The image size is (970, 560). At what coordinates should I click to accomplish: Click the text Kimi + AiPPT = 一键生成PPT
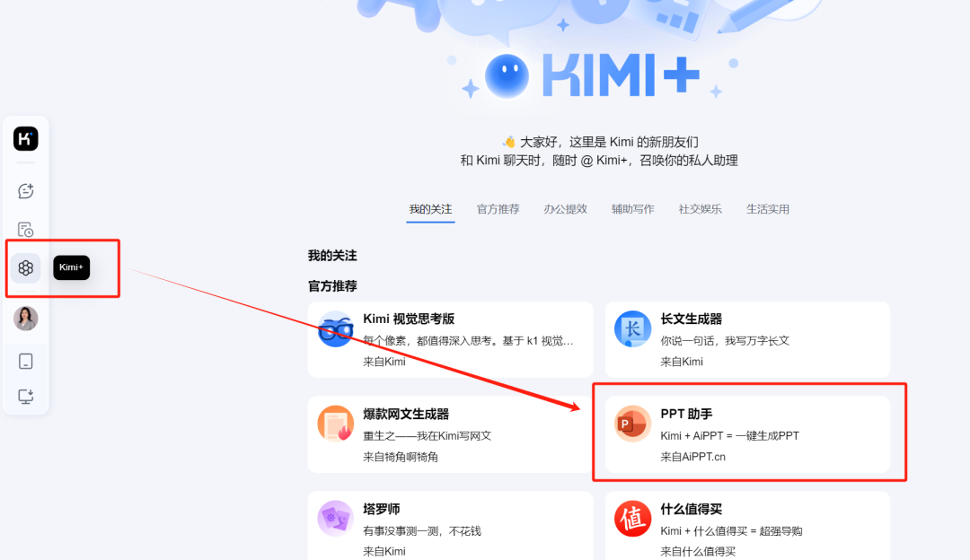pos(730,436)
